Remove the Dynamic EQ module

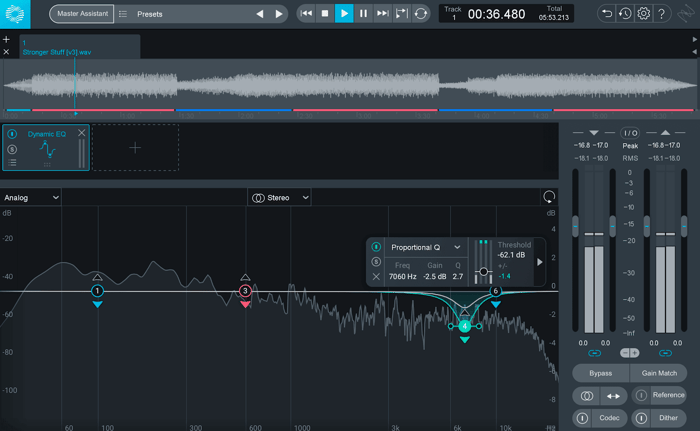[x=81, y=133]
